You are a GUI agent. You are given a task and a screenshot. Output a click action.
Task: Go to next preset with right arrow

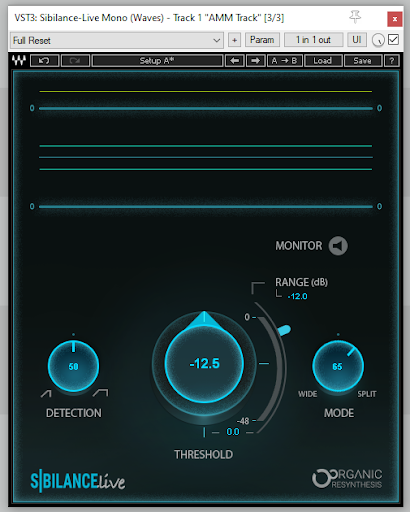[256, 61]
